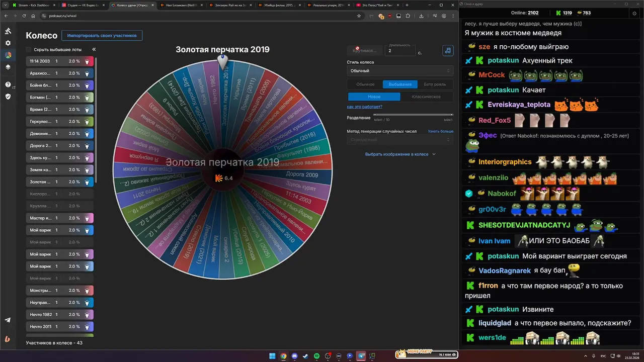Choose the 'Классическое' elimination variant
This screenshot has height=362, width=644.
(426, 97)
